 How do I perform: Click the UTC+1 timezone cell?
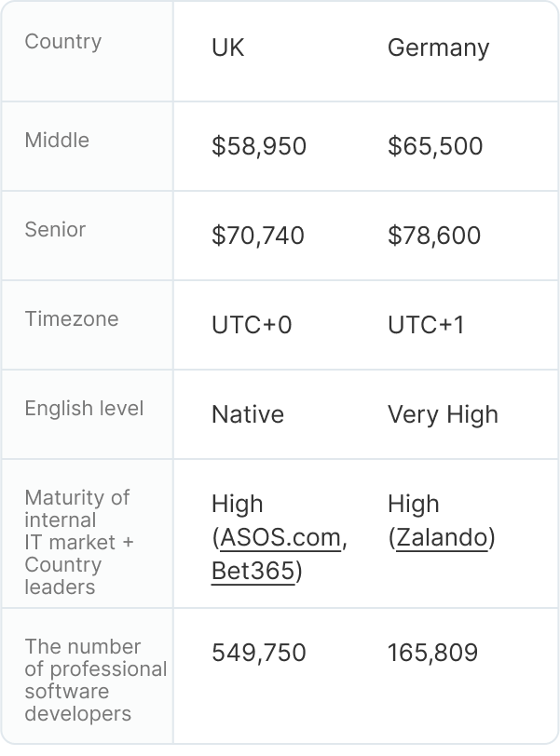[426, 325]
